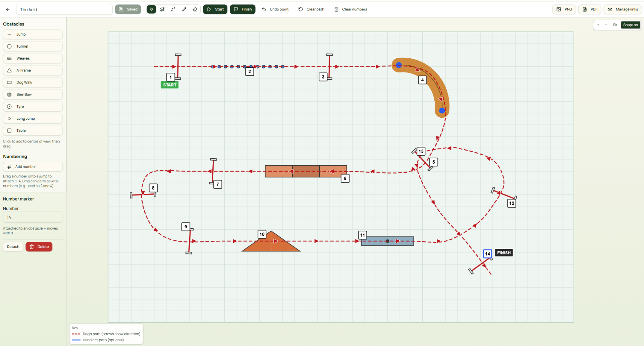Viewport: 644px width, 346px height.
Task: Click Add number in Numbering
Action: [33, 167]
